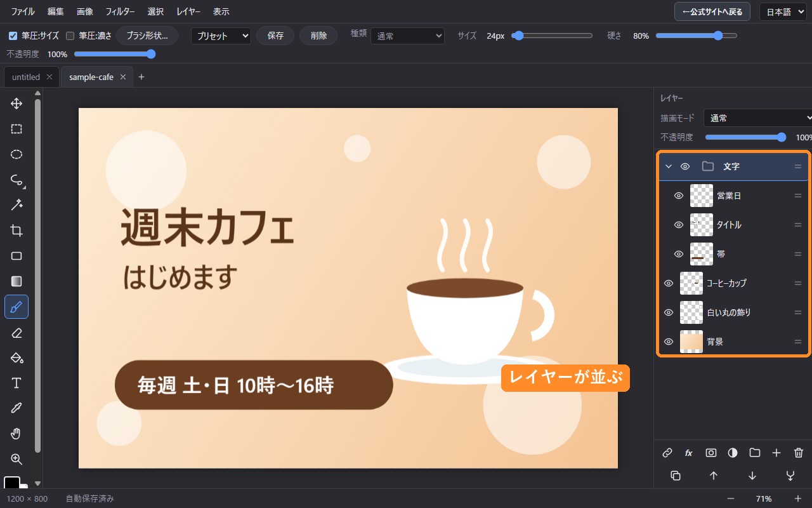Open the フィルター menu
Viewport: 812px width, 508px height.
click(x=120, y=12)
